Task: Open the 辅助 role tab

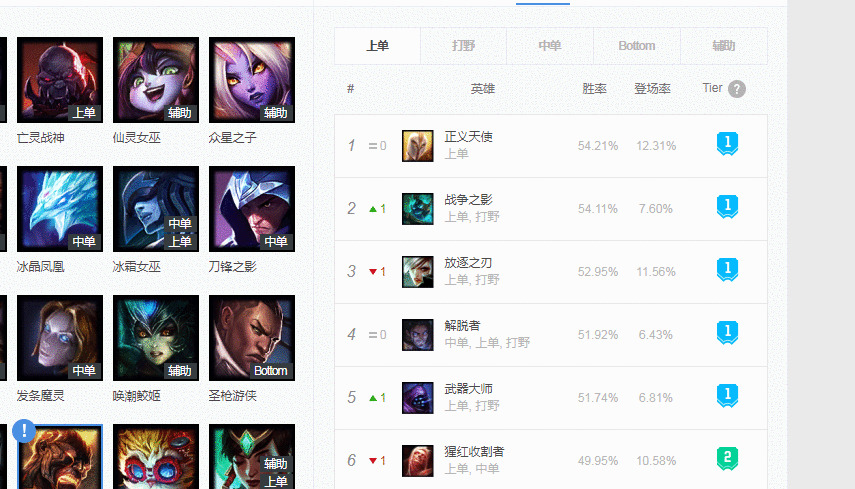Action: (724, 46)
